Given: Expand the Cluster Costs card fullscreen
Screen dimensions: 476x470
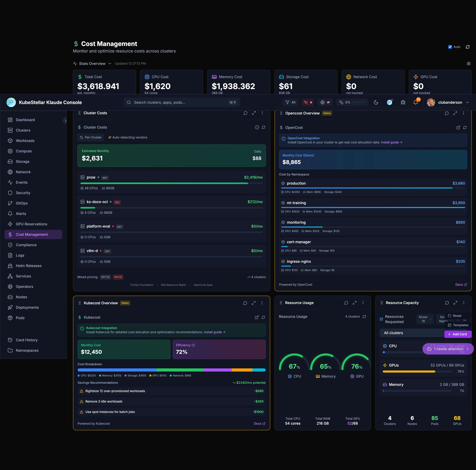Looking at the screenshot, I should tap(254, 113).
